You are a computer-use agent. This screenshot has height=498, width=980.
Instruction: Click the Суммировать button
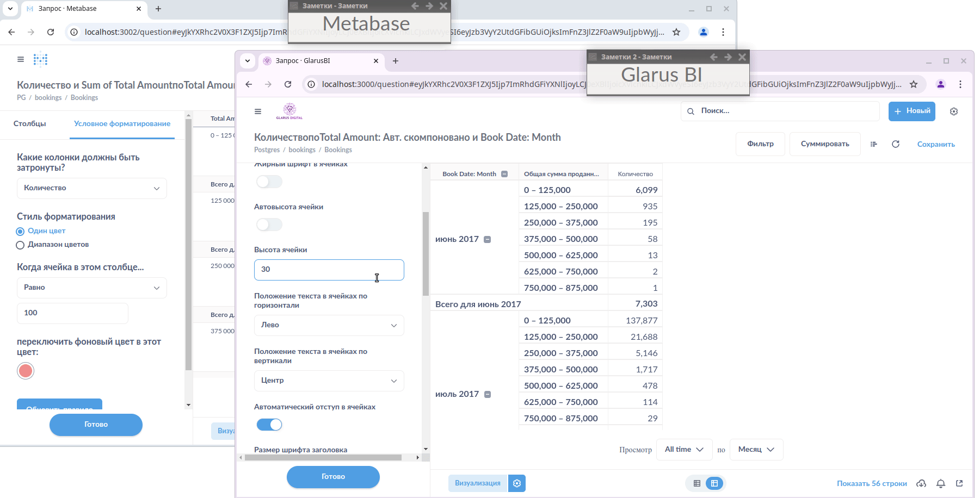(824, 144)
